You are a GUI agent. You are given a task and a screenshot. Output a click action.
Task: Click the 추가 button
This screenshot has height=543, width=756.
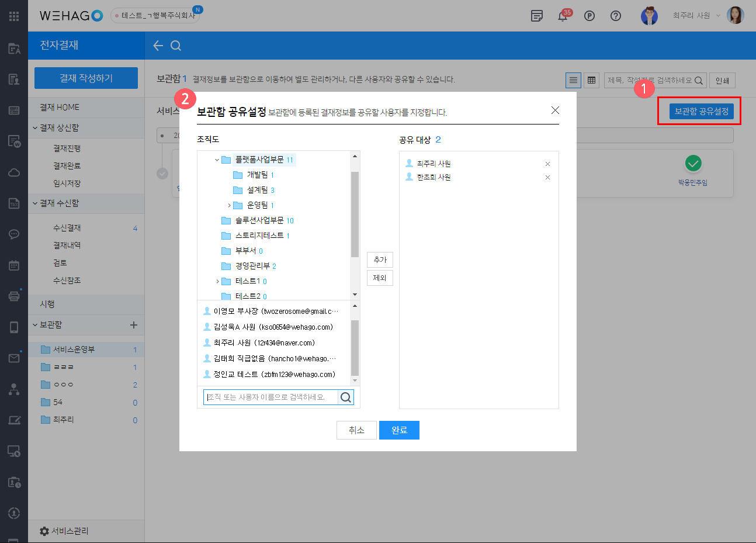[380, 260]
